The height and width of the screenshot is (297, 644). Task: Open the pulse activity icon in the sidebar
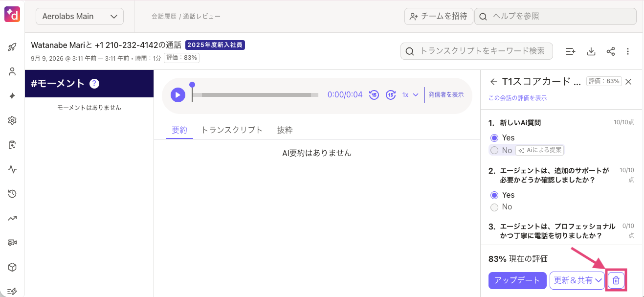[x=13, y=169]
